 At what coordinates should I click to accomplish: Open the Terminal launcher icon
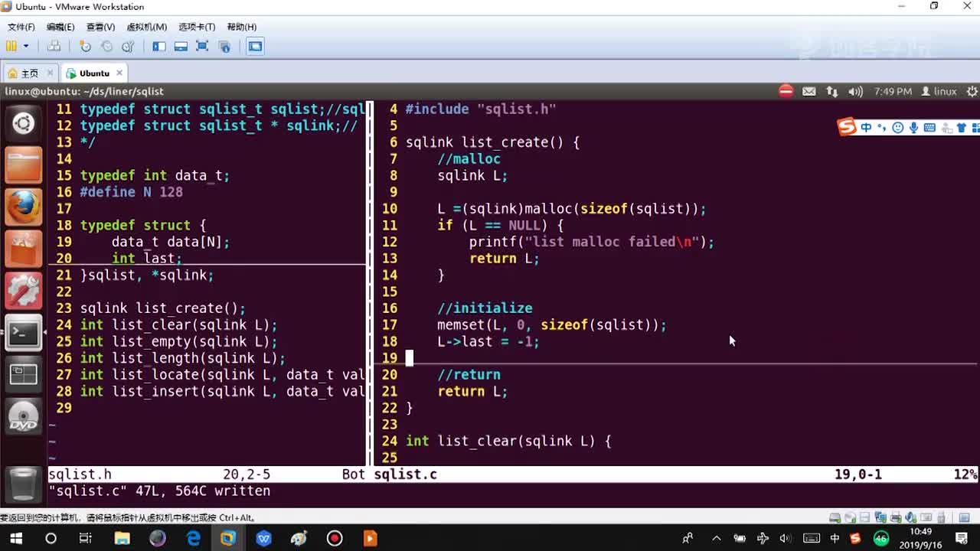pos(24,332)
